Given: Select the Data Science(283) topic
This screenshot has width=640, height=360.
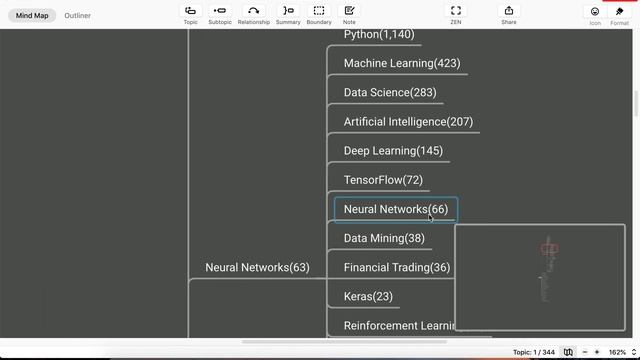Looking at the screenshot, I should pos(390,92).
